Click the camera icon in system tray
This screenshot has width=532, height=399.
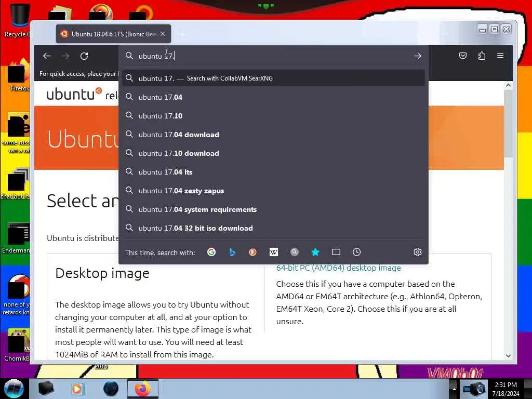pos(475,389)
